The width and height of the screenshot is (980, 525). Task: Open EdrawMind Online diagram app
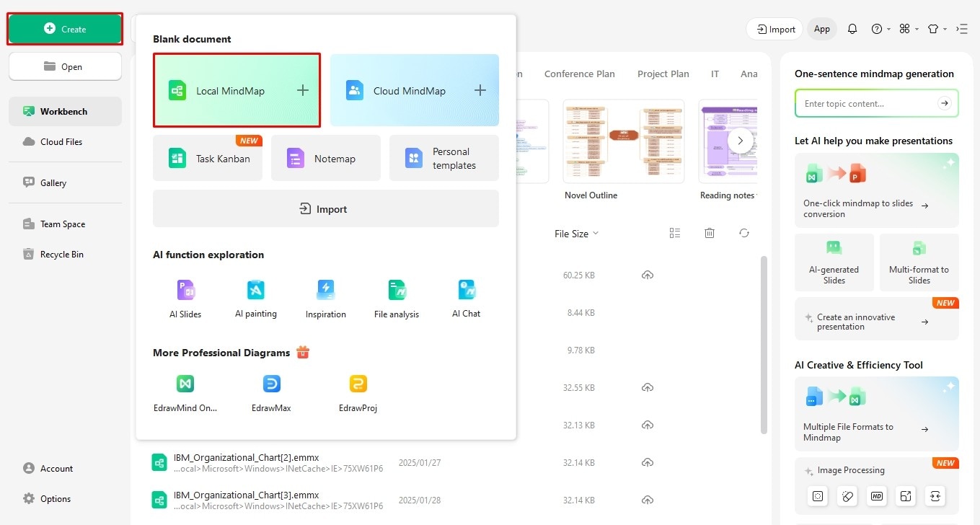[x=185, y=393]
